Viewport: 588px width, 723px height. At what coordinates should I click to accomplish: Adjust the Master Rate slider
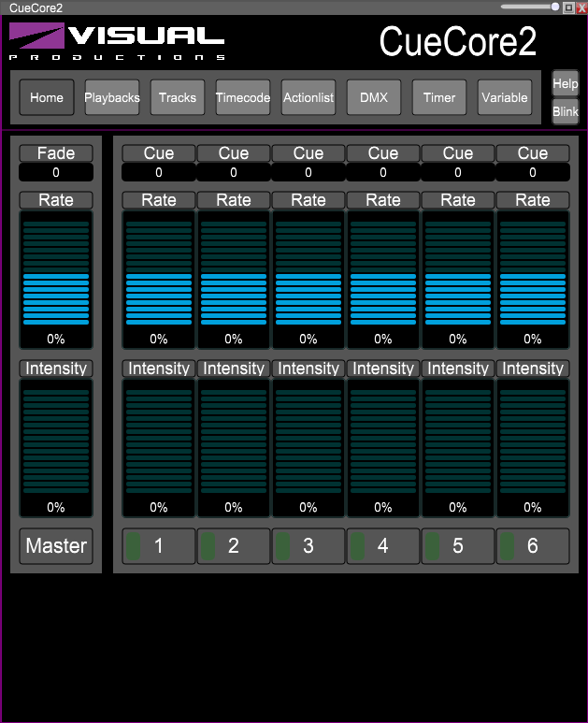[x=56, y=280]
